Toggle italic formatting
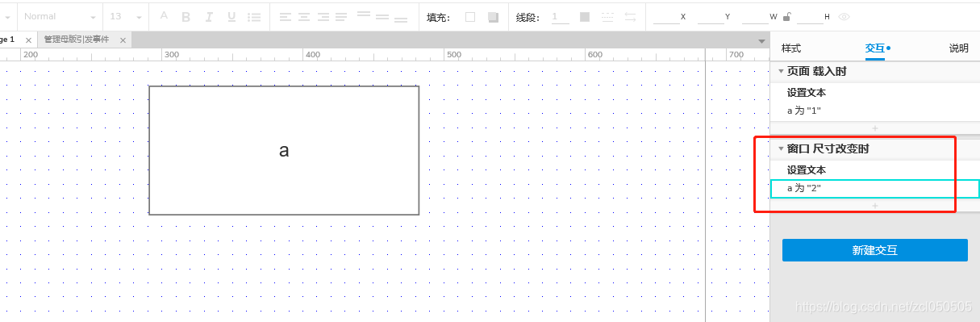980x322 pixels. (209, 16)
